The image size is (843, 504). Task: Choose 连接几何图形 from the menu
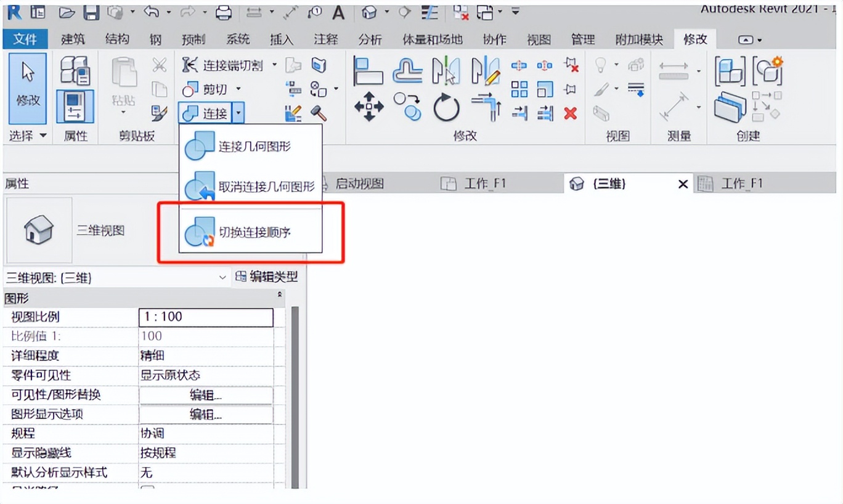tap(251, 147)
